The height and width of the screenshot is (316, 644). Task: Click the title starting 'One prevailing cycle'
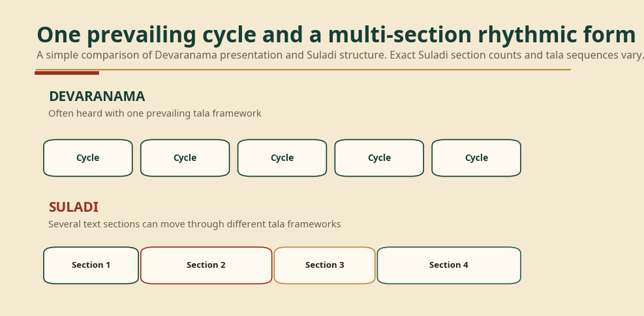[337, 35]
